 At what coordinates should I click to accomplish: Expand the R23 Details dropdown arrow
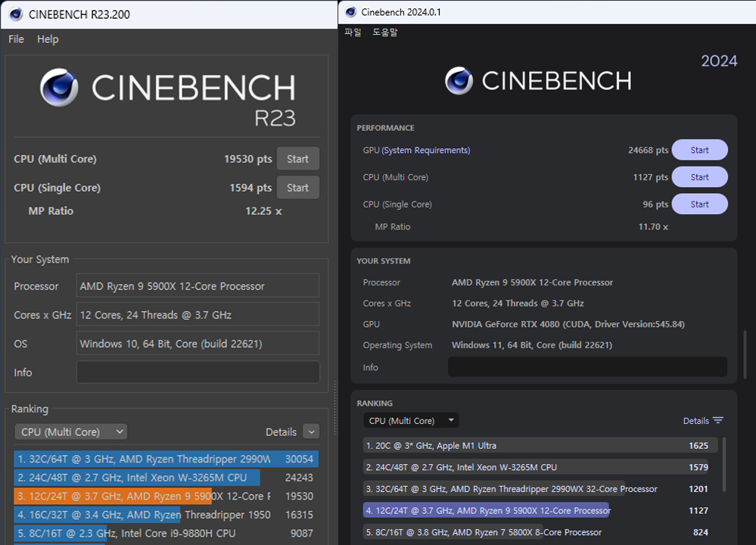click(312, 431)
